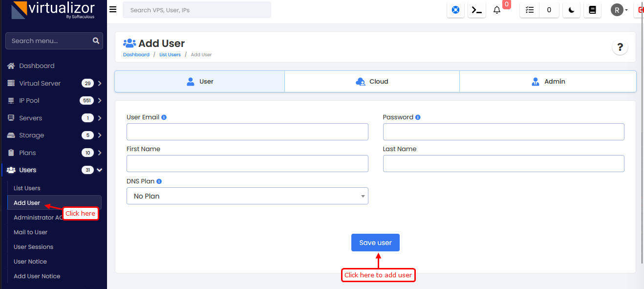Image resolution: width=644 pixels, height=289 pixels.
Task: Click the help question mark icon
Action: pyautogui.click(x=620, y=47)
